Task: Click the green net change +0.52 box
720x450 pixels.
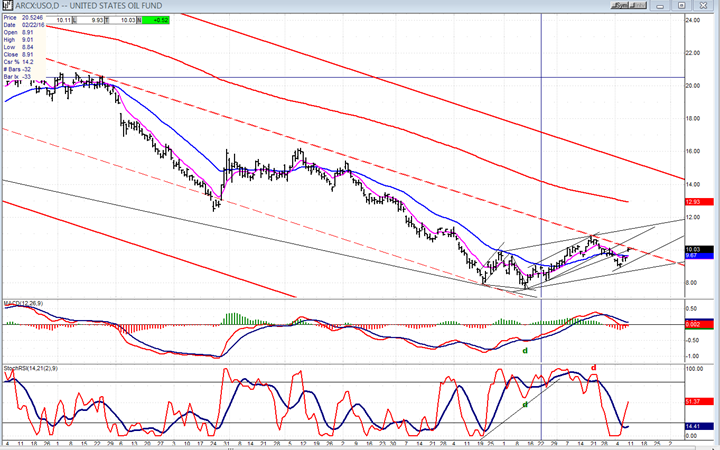Action: point(156,18)
